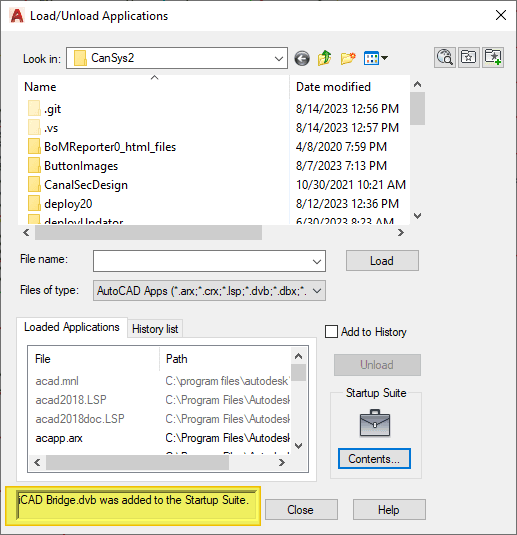The image size is (517, 535).
Task: Open the Look in CanSys2 dropdown
Action: click(177, 58)
